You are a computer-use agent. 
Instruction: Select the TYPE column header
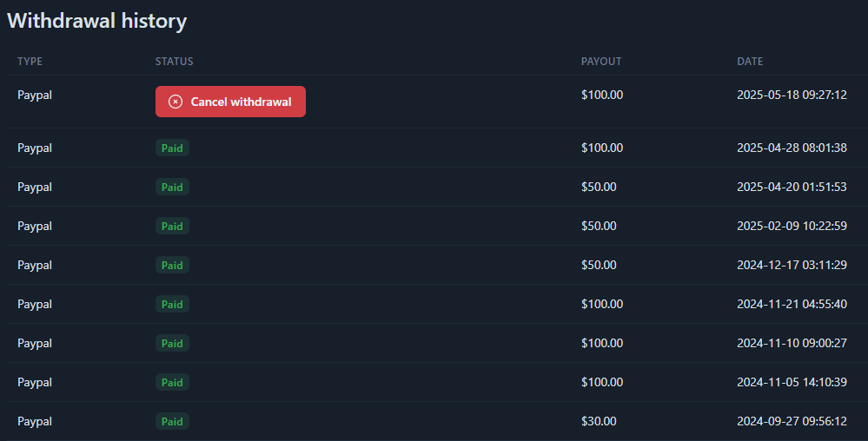tap(30, 62)
